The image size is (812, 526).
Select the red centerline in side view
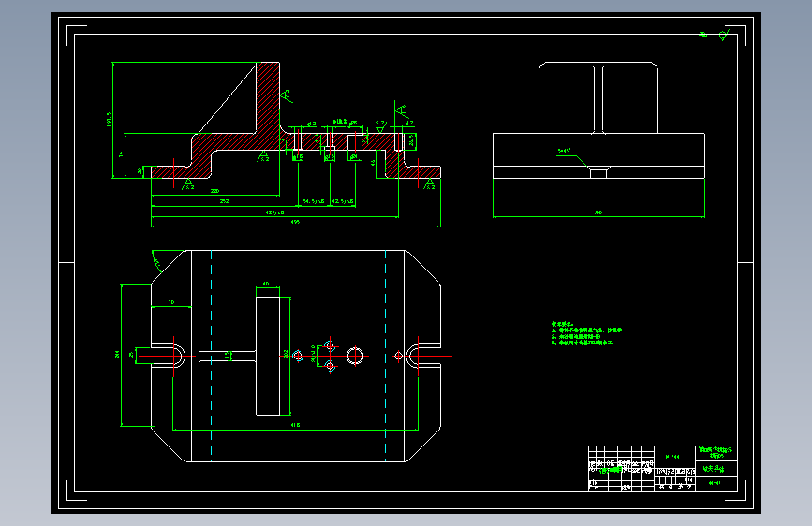click(598, 110)
